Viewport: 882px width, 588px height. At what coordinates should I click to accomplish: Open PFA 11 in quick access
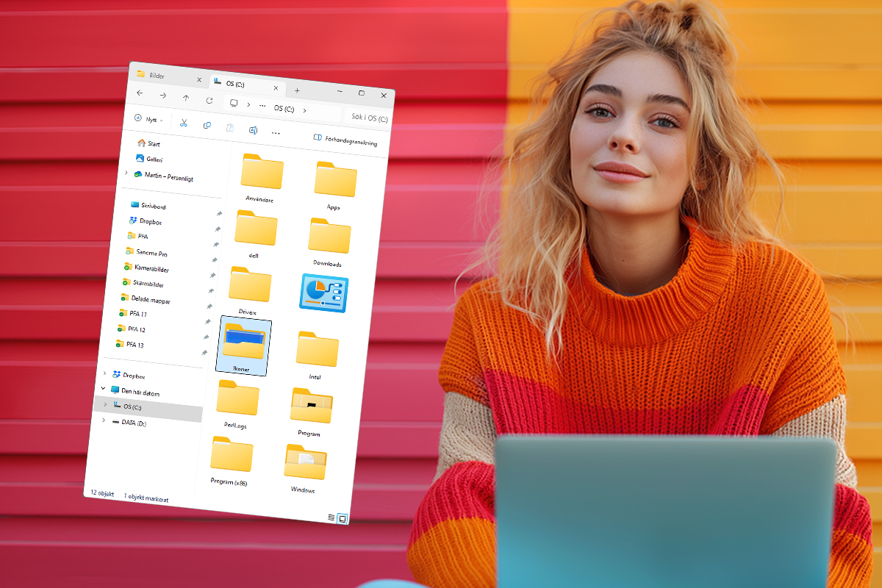[132, 313]
